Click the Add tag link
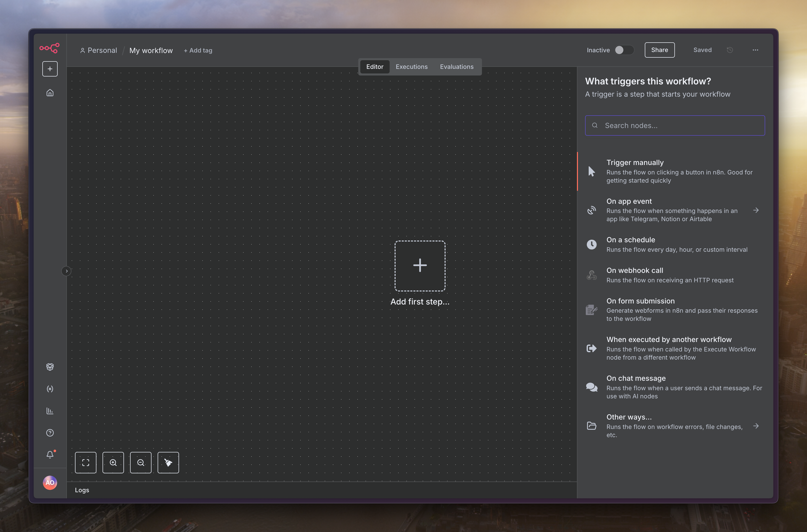This screenshot has width=807, height=532. point(198,50)
